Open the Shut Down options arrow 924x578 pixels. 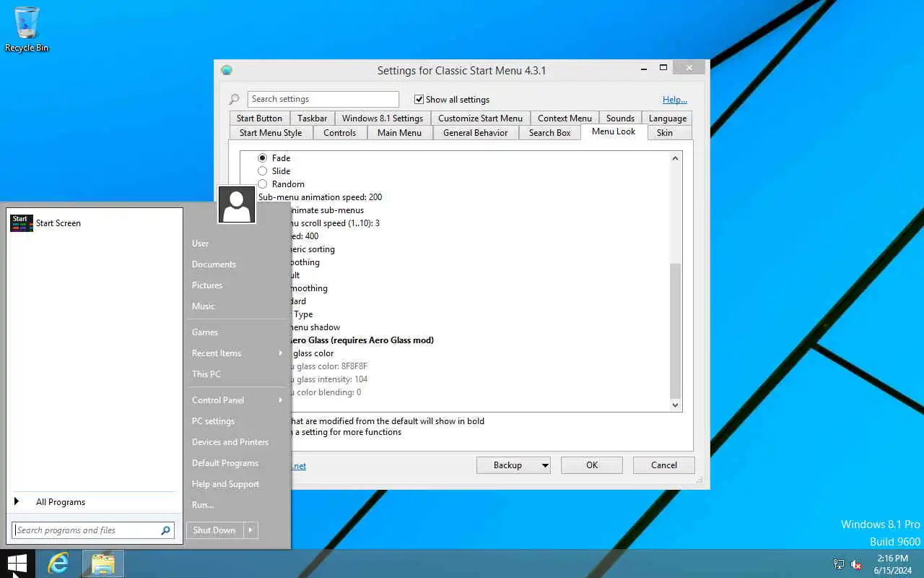(x=250, y=530)
